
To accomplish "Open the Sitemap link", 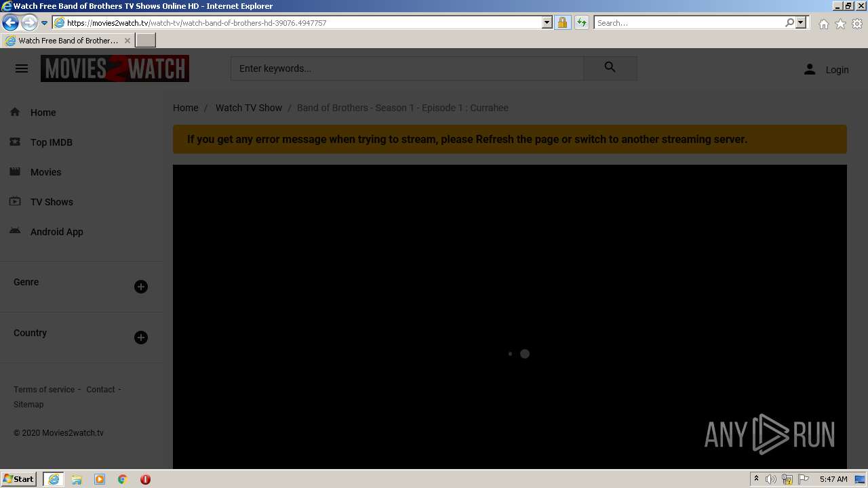I will tap(28, 405).
